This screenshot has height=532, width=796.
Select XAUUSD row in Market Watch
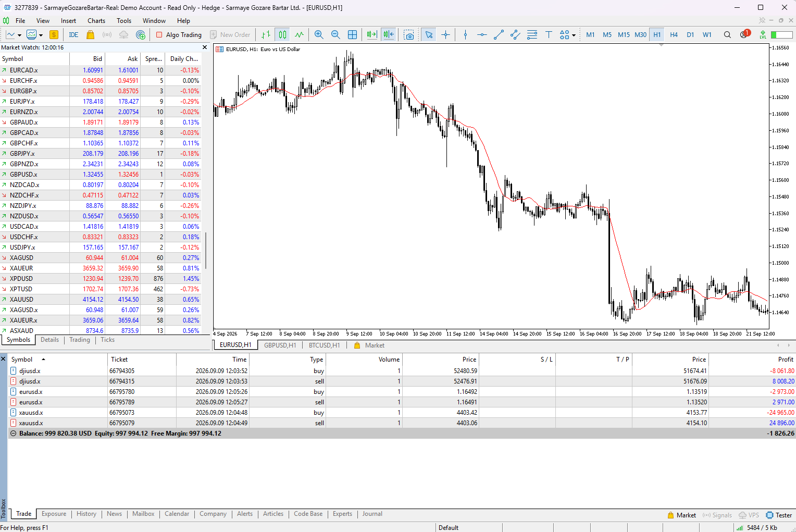pos(101,300)
